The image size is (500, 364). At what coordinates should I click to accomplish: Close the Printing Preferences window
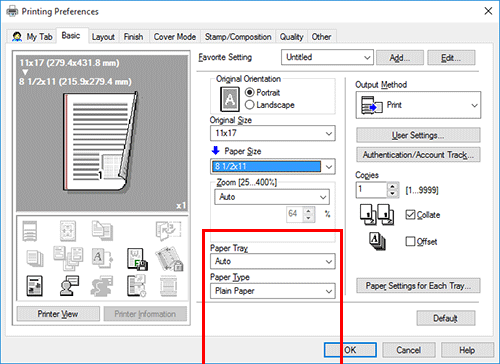[488, 11]
